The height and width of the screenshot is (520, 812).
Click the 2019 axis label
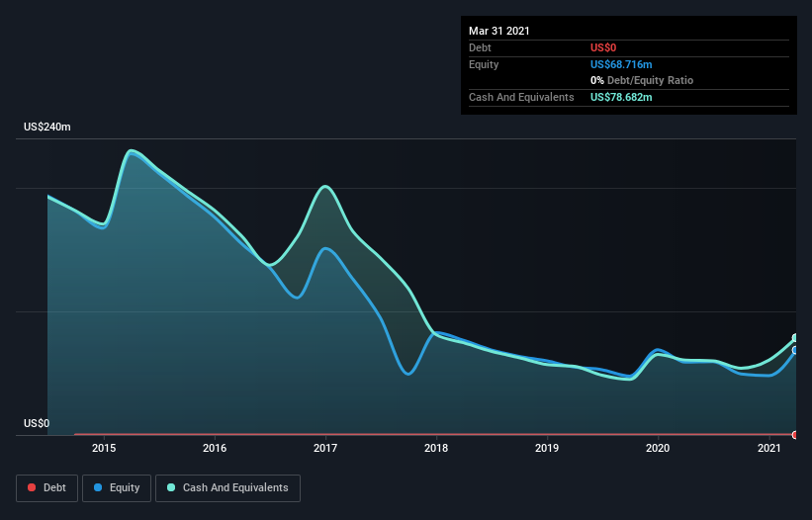coord(547,448)
